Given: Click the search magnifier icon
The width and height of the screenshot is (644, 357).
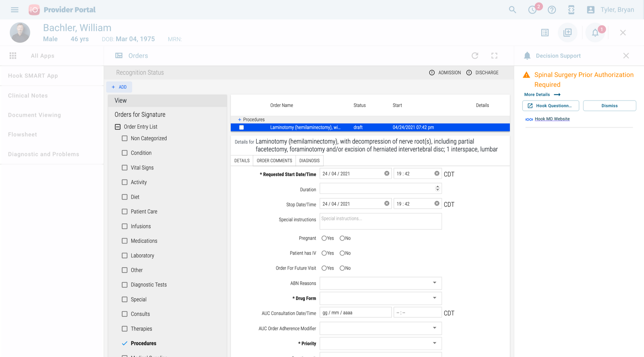Looking at the screenshot, I should pyautogui.click(x=512, y=10).
